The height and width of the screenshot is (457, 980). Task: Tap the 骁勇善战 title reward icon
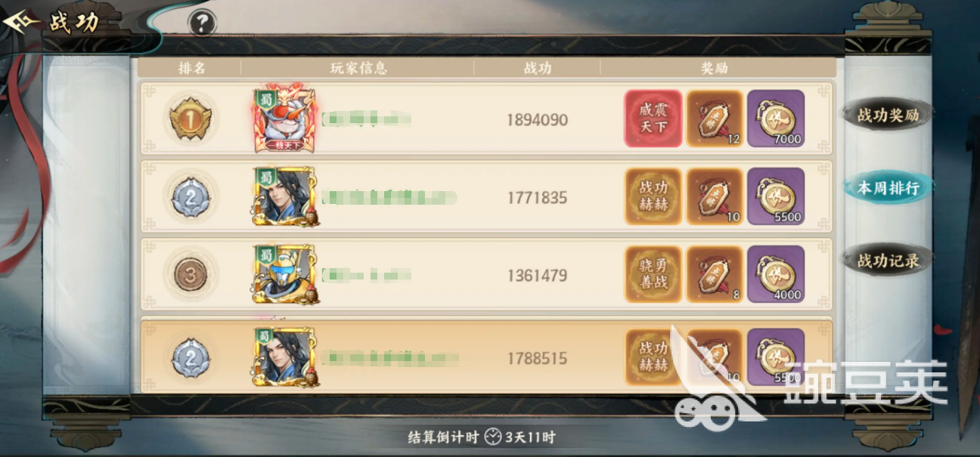(653, 275)
